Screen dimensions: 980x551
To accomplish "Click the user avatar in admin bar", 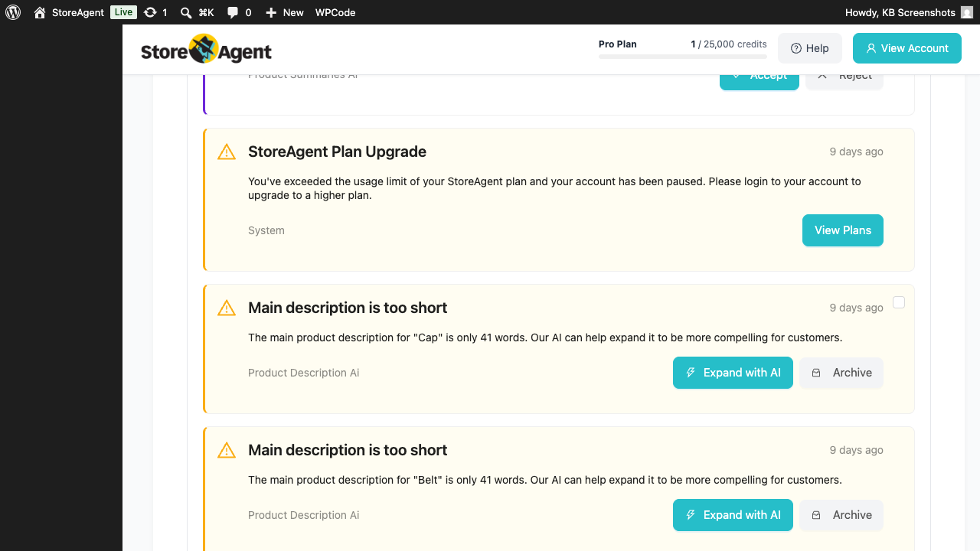I will coord(967,12).
